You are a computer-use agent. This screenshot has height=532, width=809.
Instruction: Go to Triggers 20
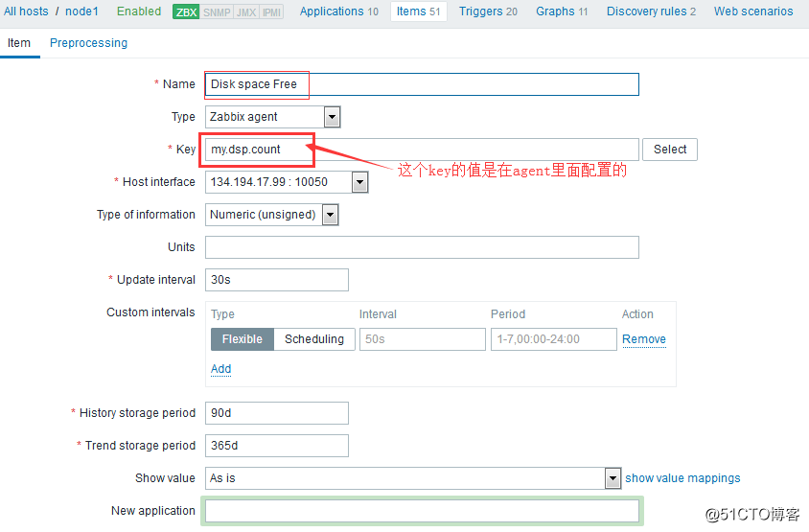(x=488, y=12)
